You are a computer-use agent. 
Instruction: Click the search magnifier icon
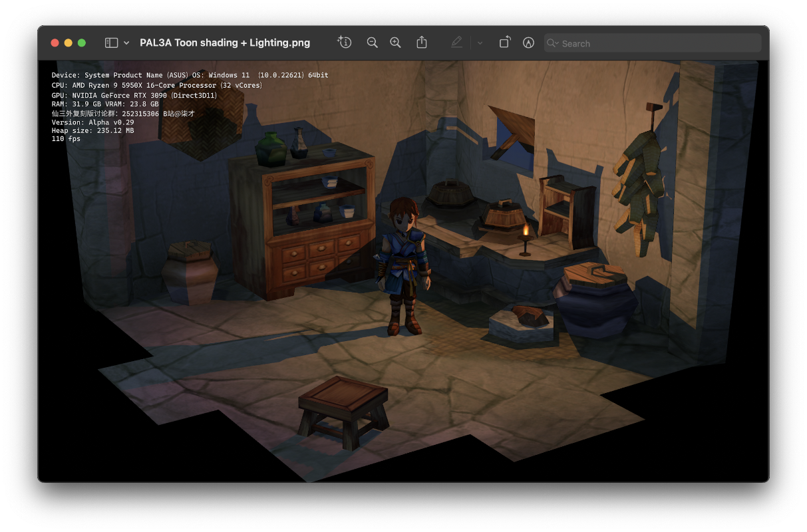click(x=552, y=43)
